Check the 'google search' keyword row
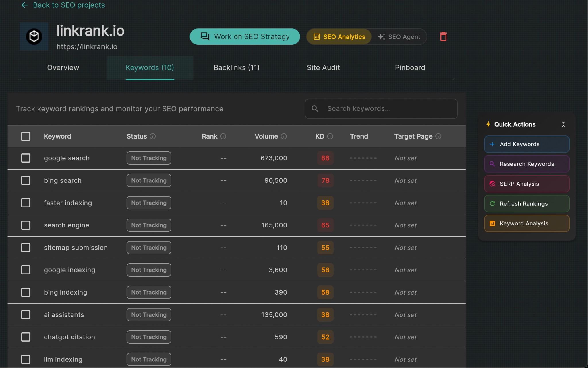Image resolution: width=588 pixels, height=368 pixels. (x=26, y=158)
